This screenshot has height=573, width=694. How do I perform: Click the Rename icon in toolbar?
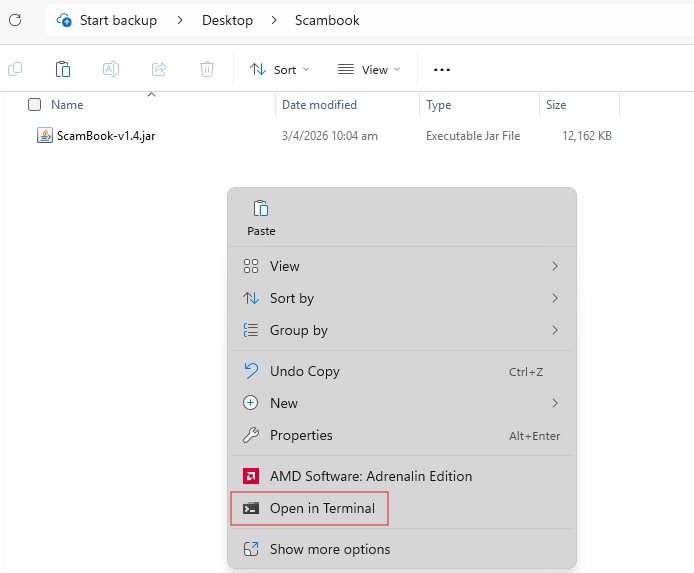pos(111,69)
